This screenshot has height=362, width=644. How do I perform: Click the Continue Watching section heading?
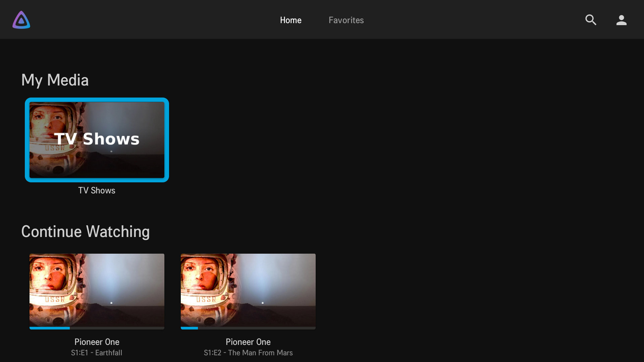click(x=85, y=232)
